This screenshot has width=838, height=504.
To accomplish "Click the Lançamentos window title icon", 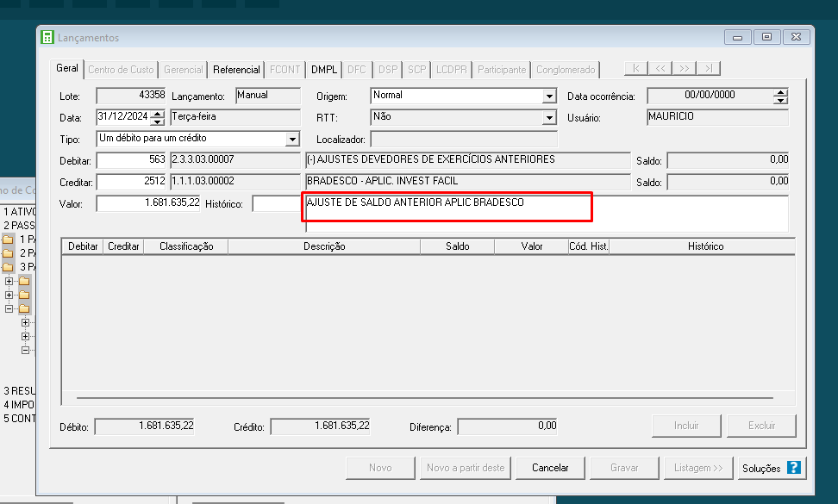I will (x=47, y=38).
